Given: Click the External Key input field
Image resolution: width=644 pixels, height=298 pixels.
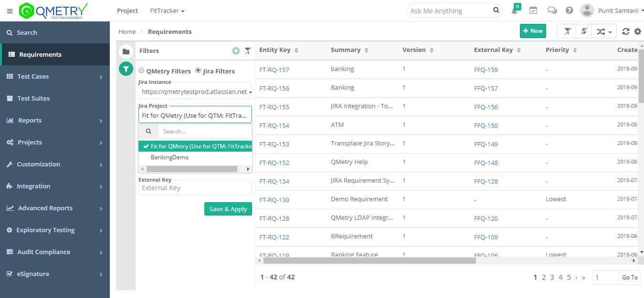Looking at the screenshot, I should (x=195, y=188).
